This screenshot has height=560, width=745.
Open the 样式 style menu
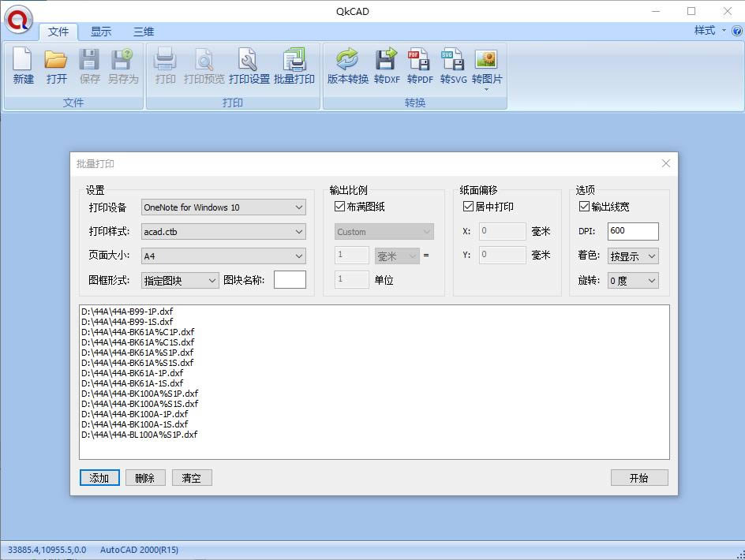pyautogui.click(x=709, y=31)
